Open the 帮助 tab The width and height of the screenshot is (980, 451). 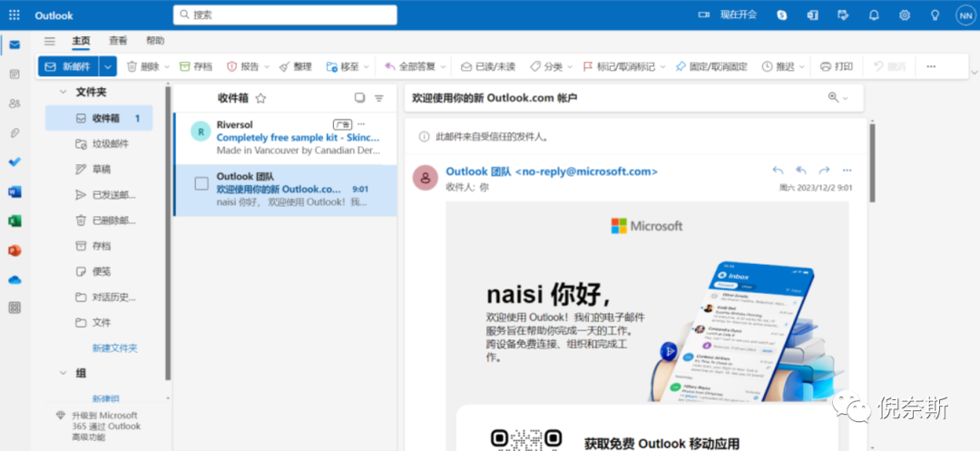155,41
